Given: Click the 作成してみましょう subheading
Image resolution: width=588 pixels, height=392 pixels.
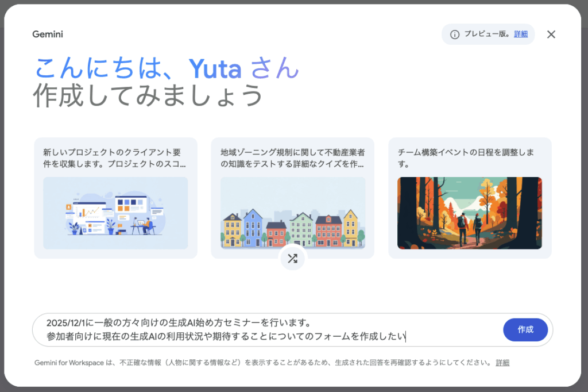Looking at the screenshot, I should 148,95.
